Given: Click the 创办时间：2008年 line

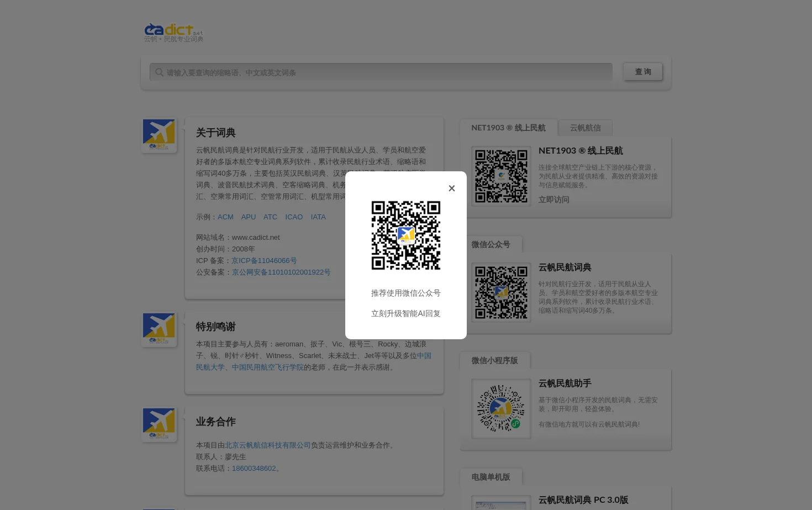Looking at the screenshot, I should (225, 249).
